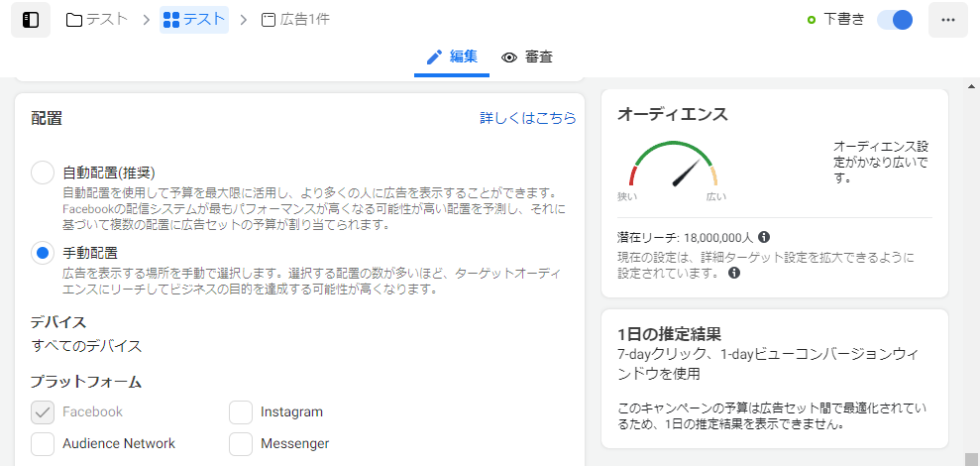Select 自動配置(推奨) radio button
Viewport: 980px width, 466px height.
[43, 172]
